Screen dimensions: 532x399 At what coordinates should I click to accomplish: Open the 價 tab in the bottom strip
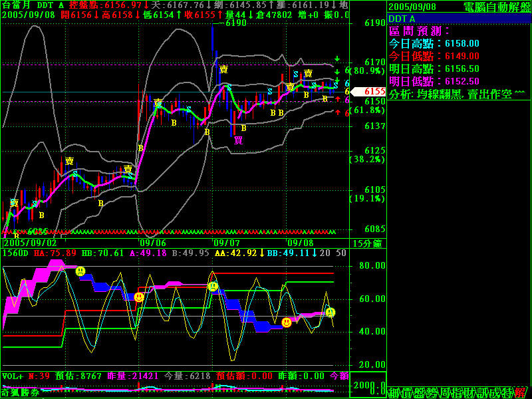[406, 392]
